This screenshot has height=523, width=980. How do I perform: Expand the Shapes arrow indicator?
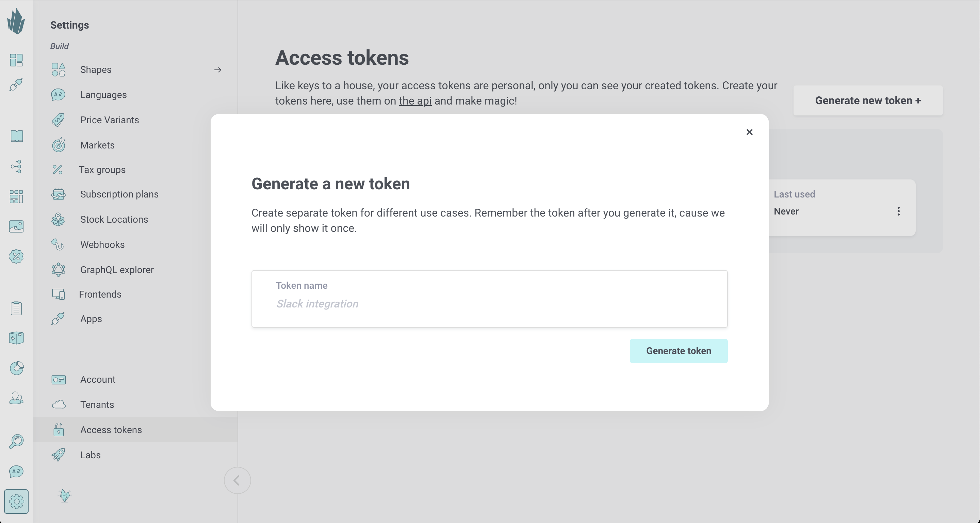coord(218,69)
